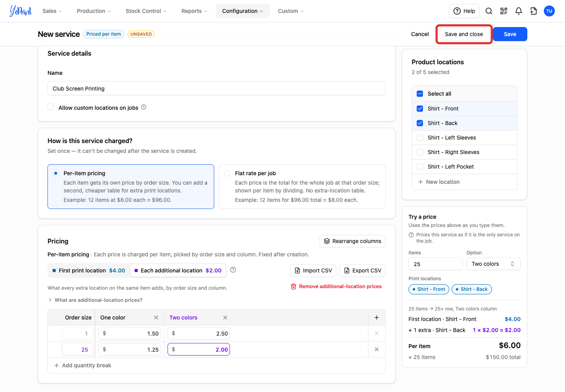Viewport: 565px width, 392px height.
Task: Open the search magnifier icon
Action: point(489,11)
